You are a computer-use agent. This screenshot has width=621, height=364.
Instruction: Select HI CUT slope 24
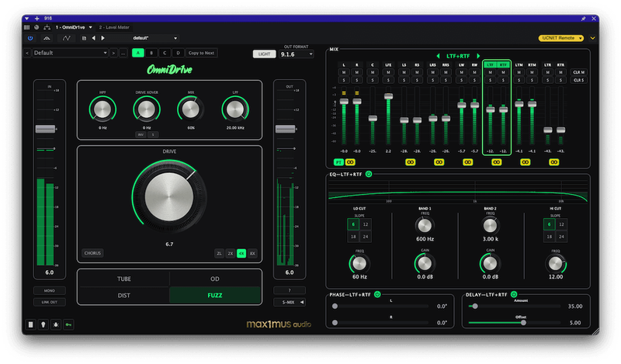561,237
